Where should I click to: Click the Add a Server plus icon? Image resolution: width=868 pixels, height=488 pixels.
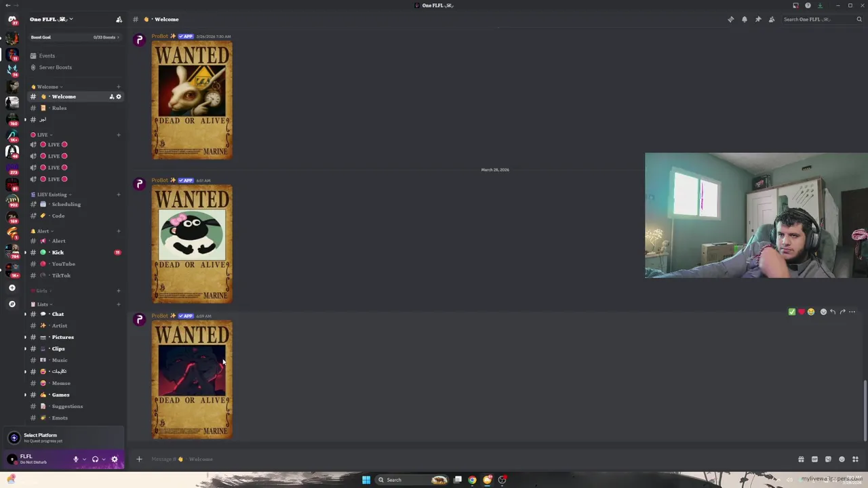pos(12,288)
